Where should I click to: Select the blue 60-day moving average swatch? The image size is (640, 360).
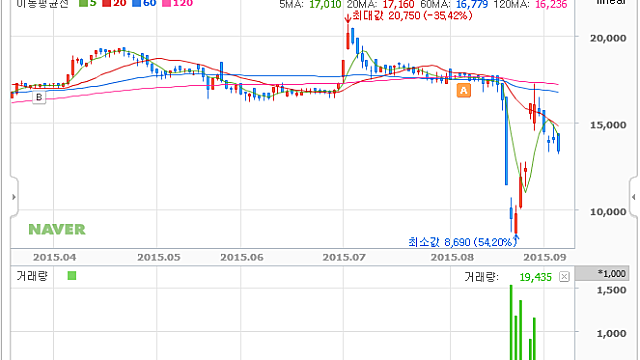click(136, 3)
